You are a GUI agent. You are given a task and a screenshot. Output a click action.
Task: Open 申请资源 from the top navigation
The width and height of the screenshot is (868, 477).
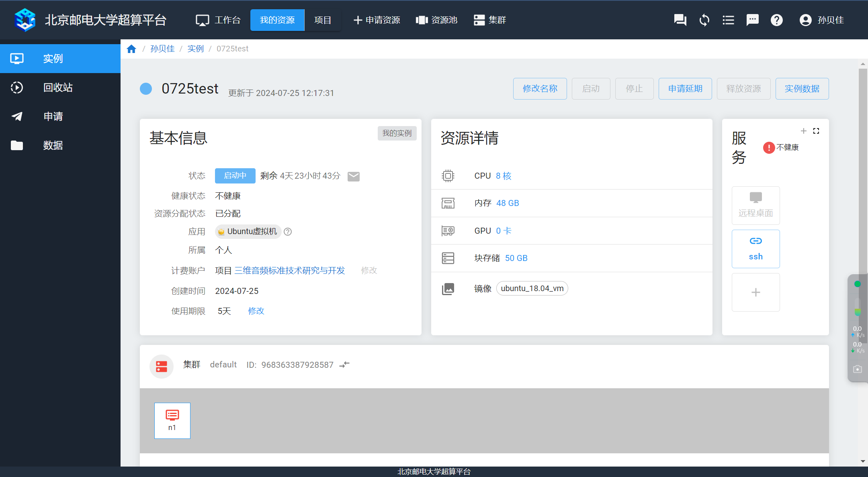pos(377,20)
